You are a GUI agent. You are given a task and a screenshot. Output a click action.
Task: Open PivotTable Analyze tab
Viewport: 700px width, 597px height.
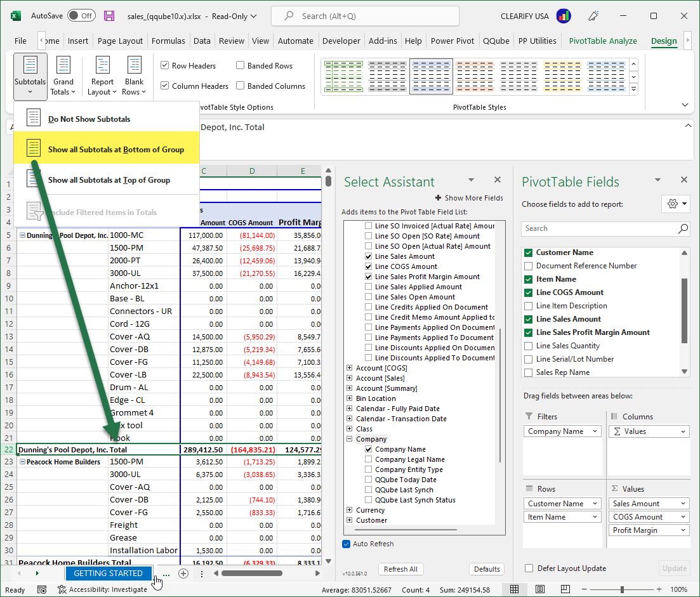point(603,41)
